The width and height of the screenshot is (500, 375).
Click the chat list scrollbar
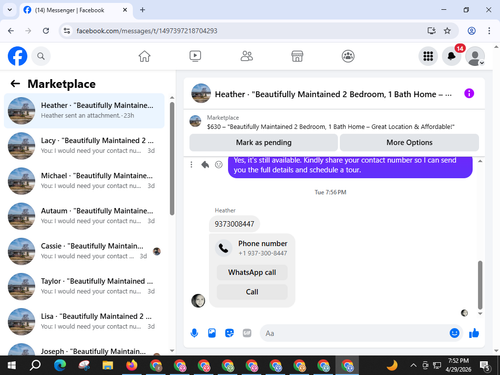(x=172, y=158)
